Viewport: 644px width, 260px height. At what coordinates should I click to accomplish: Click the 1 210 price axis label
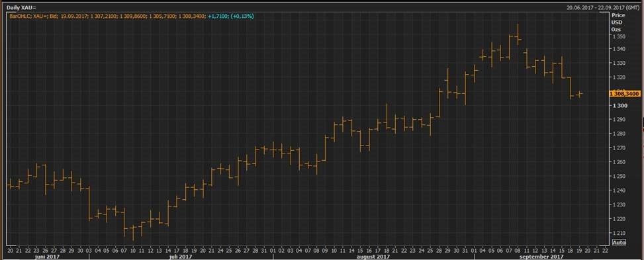coord(619,233)
